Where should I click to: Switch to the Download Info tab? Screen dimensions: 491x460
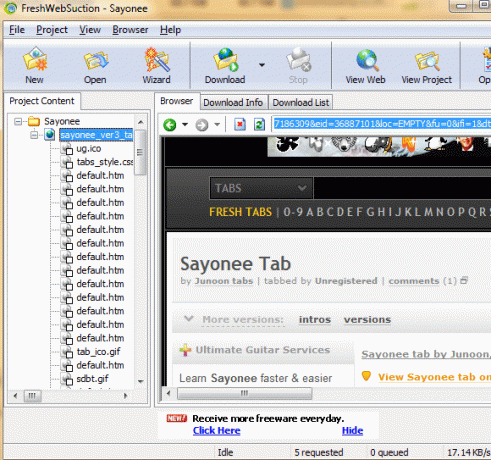click(x=233, y=102)
